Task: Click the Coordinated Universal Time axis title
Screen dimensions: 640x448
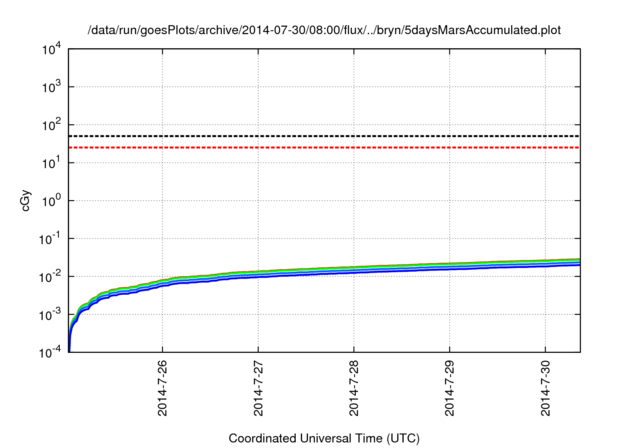Action: [324, 439]
